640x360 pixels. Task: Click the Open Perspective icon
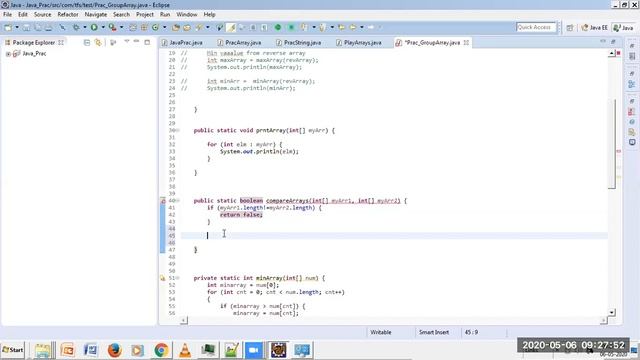tap(570, 27)
